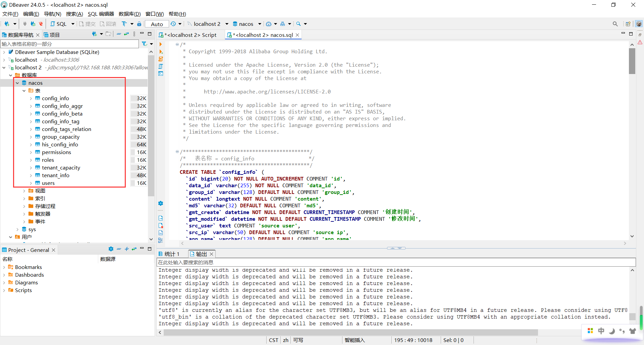The height and width of the screenshot is (345, 644).
Task: Click the outline panel icon in editor gutter
Action: [x=161, y=240]
